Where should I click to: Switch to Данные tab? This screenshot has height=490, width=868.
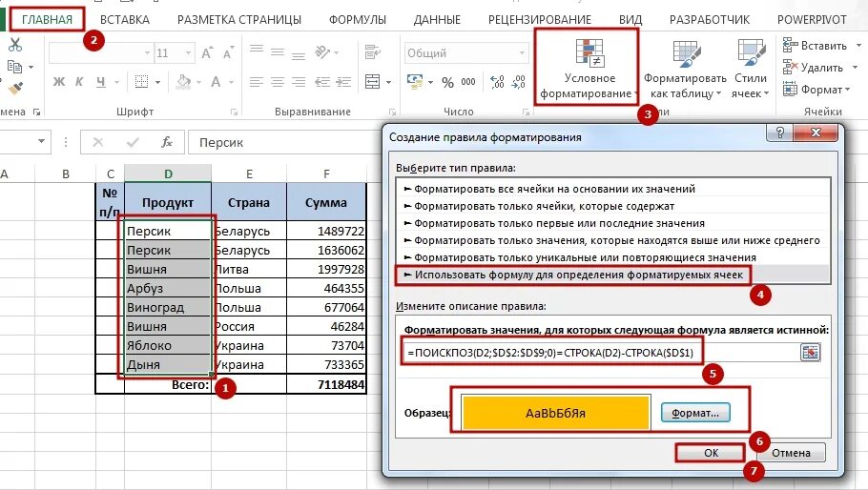coord(437,19)
